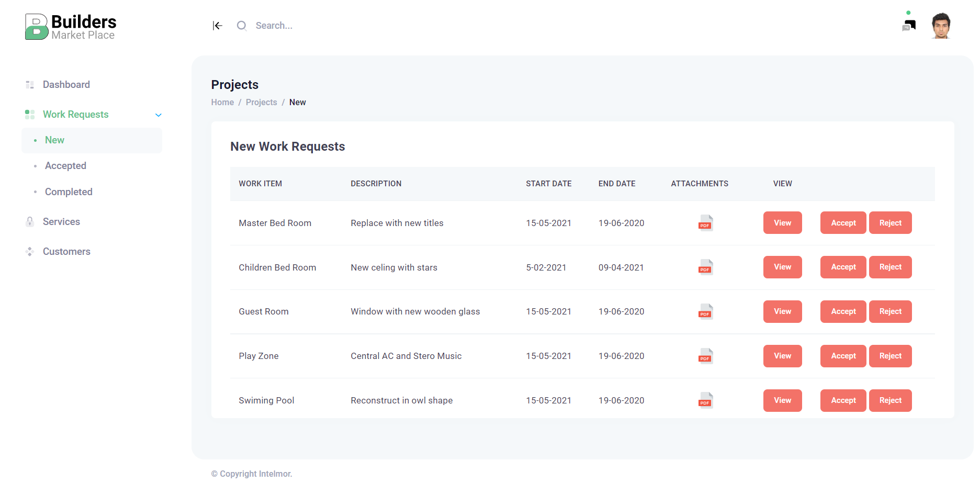Open PDF attachment for Swiming Pool
This screenshot has height=483, width=980.
click(705, 400)
